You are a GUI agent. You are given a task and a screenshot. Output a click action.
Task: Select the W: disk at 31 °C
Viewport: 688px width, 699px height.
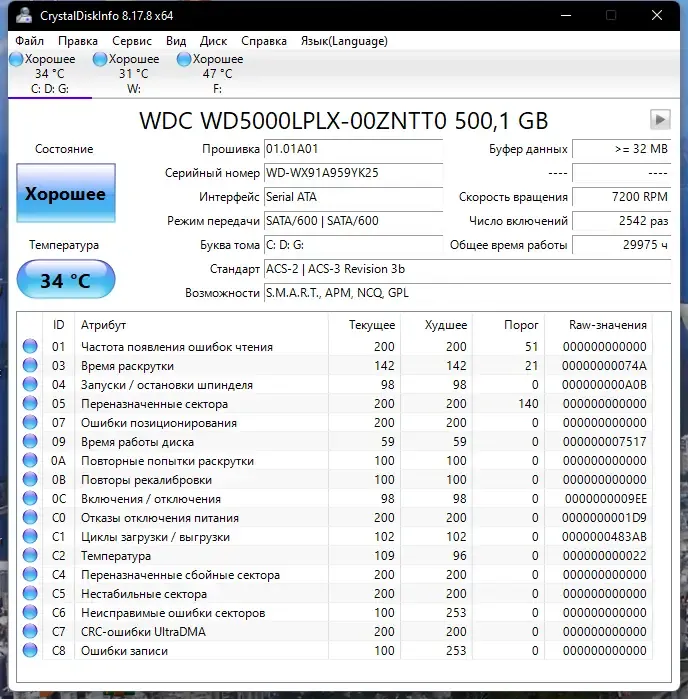(133, 74)
